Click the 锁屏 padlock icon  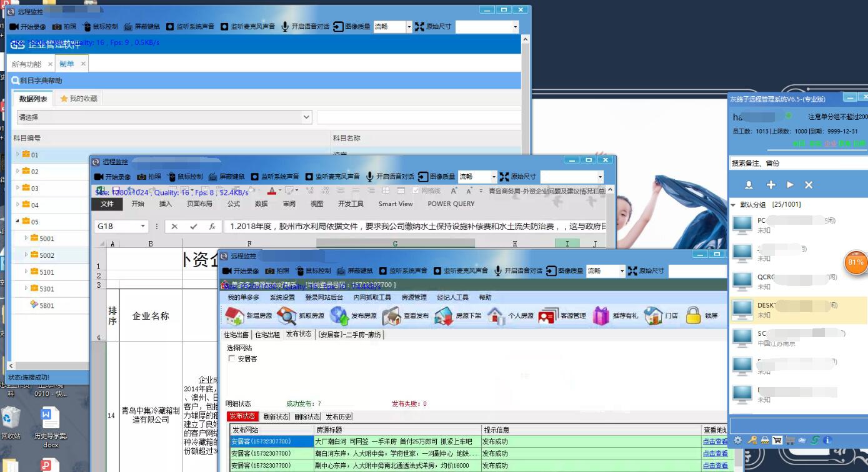coord(693,316)
